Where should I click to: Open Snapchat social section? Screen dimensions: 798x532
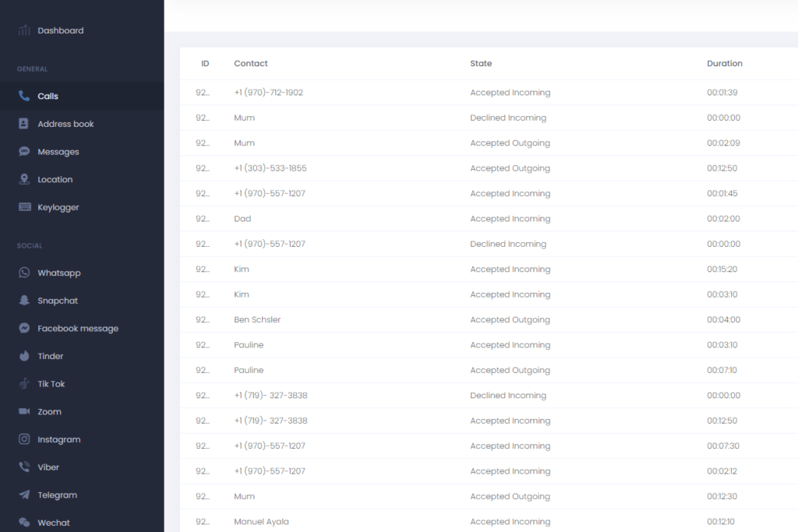point(58,301)
